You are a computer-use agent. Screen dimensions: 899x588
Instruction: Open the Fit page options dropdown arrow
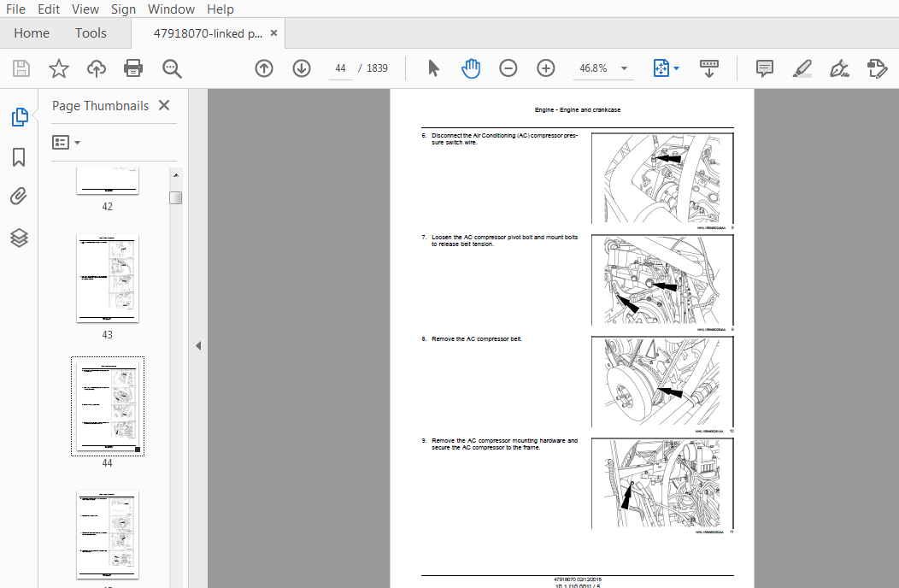coord(677,68)
